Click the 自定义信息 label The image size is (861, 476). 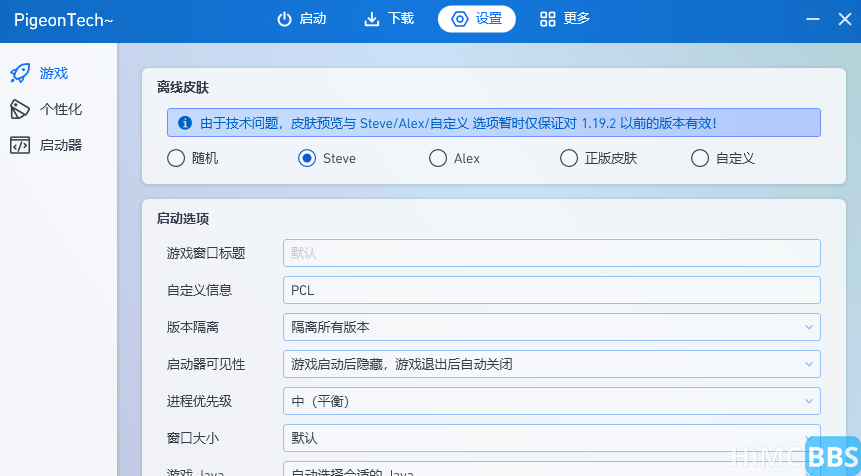199,290
